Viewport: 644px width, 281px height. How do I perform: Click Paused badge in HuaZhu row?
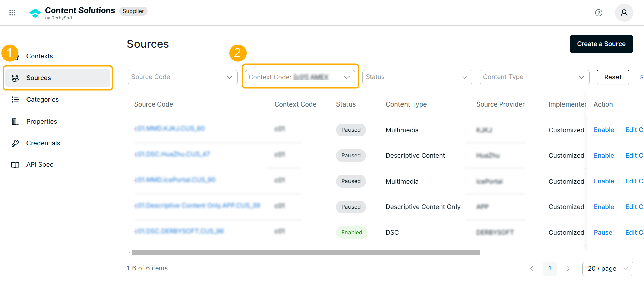(x=351, y=155)
